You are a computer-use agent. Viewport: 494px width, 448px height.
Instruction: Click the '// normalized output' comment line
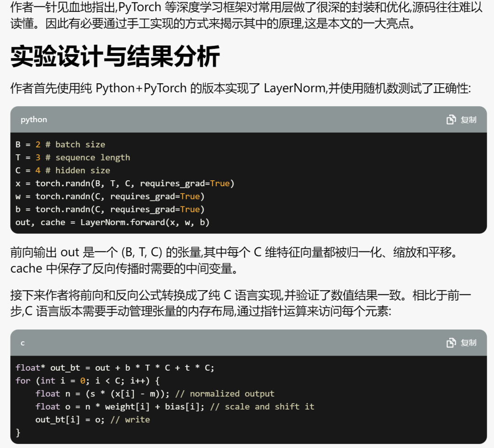(155, 394)
